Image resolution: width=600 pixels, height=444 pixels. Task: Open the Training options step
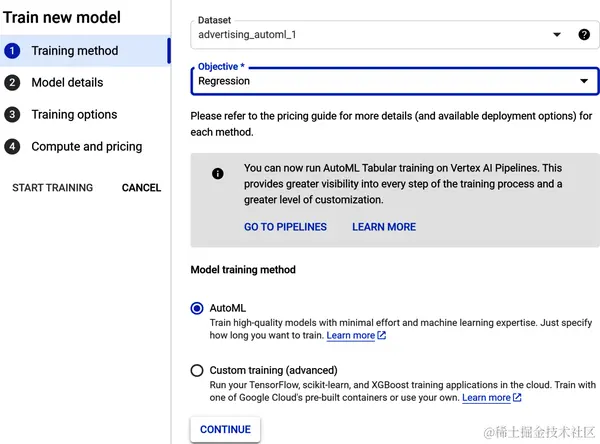pos(74,115)
